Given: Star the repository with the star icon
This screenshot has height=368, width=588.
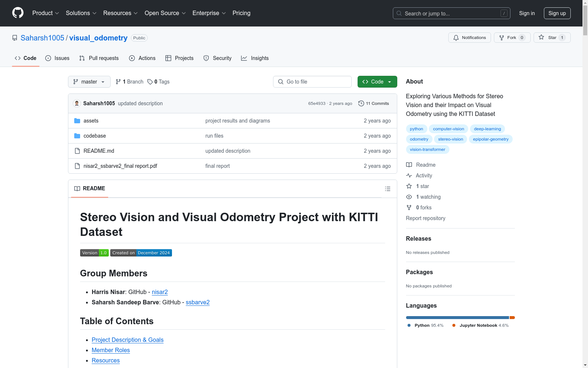Looking at the screenshot, I should [541, 37].
